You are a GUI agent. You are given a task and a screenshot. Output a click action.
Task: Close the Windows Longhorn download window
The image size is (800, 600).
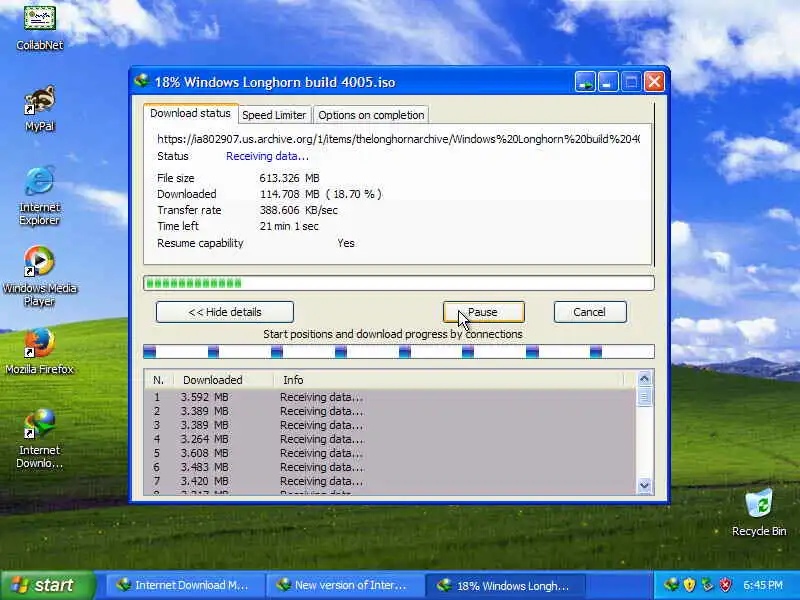(654, 82)
